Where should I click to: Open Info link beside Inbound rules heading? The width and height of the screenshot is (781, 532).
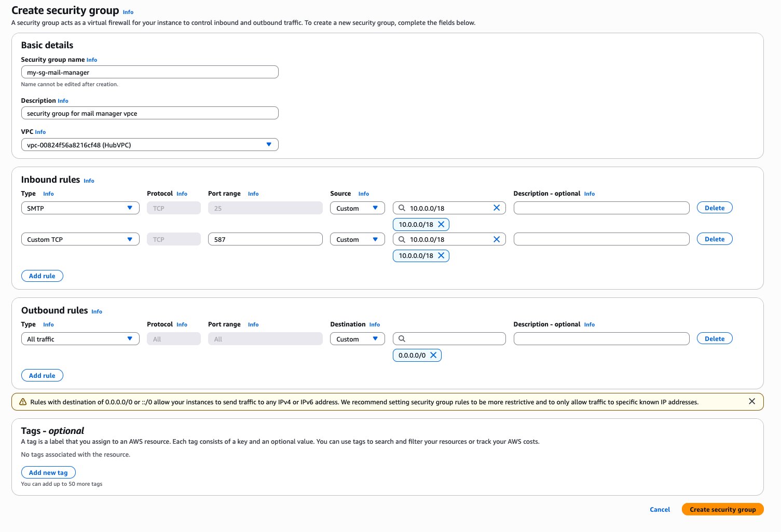89,181
